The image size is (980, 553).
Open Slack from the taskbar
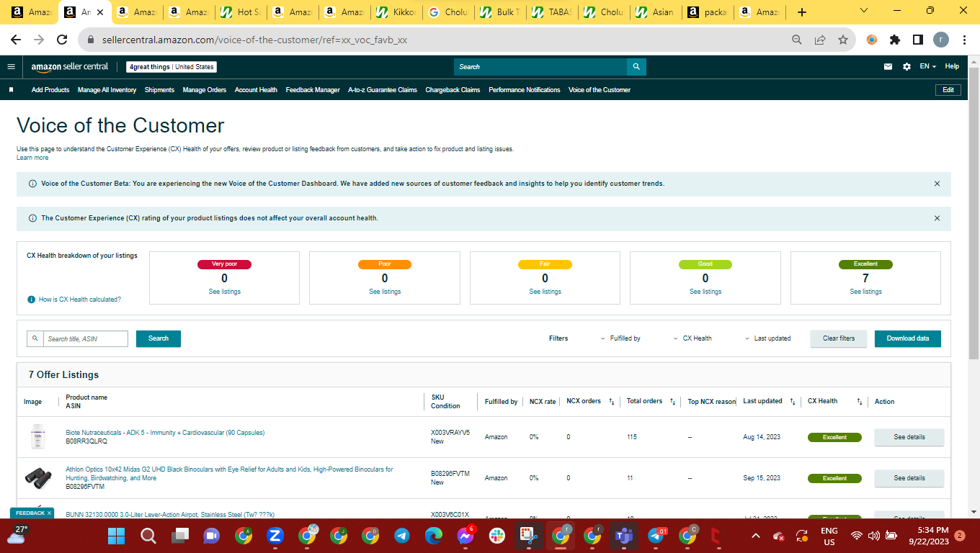pyautogui.click(x=496, y=536)
